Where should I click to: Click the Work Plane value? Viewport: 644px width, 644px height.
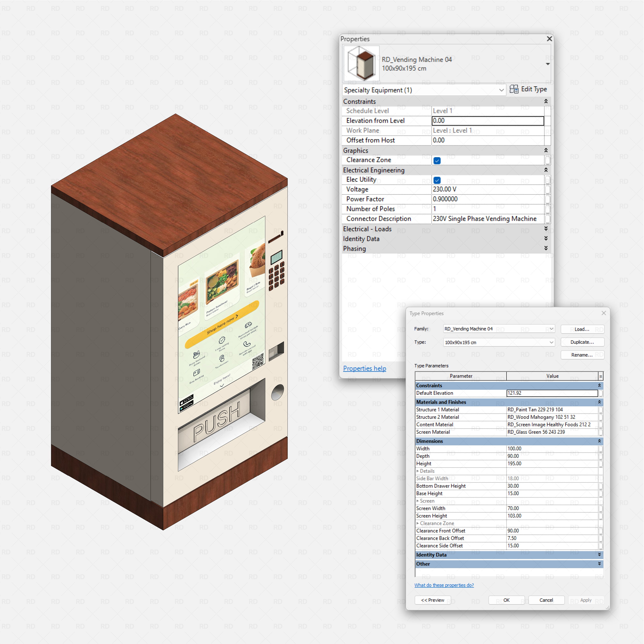point(488,130)
